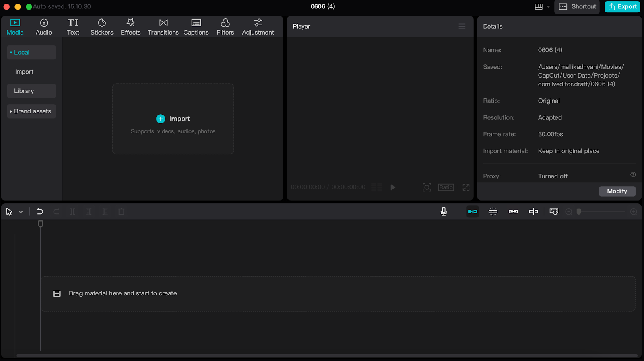The height and width of the screenshot is (361, 644).
Task: Toggle preview axis
Action: click(533, 211)
